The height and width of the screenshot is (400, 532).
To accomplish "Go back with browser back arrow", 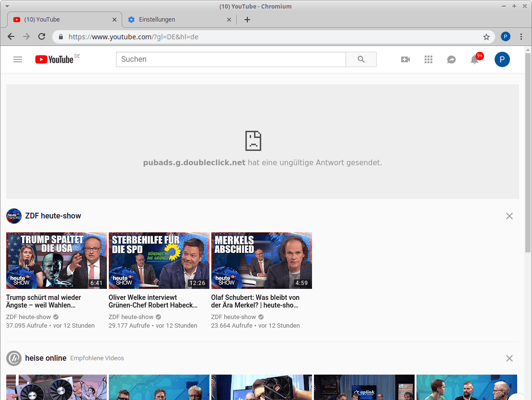I will (x=11, y=36).
